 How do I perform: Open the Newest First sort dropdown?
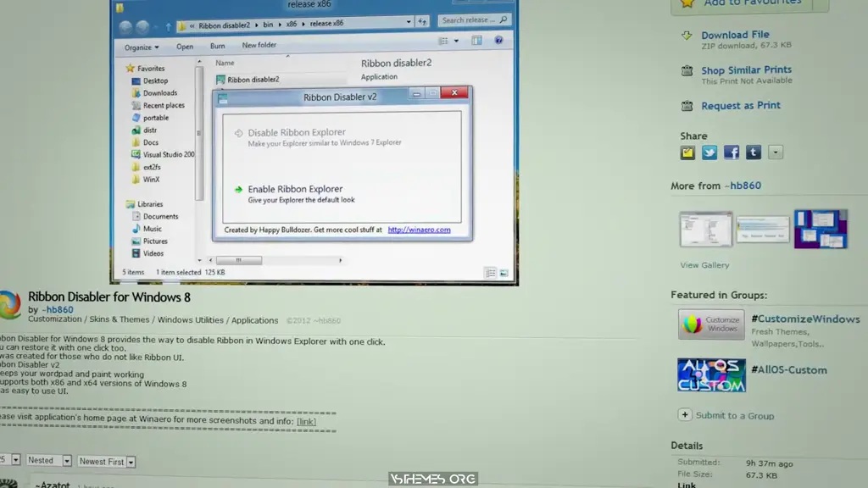[106, 461]
